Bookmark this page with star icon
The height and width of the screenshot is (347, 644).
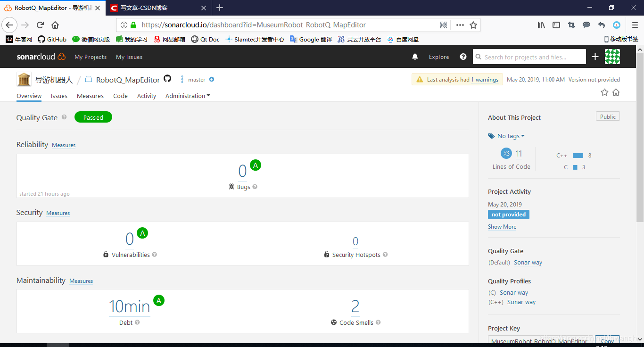pos(473,25)
